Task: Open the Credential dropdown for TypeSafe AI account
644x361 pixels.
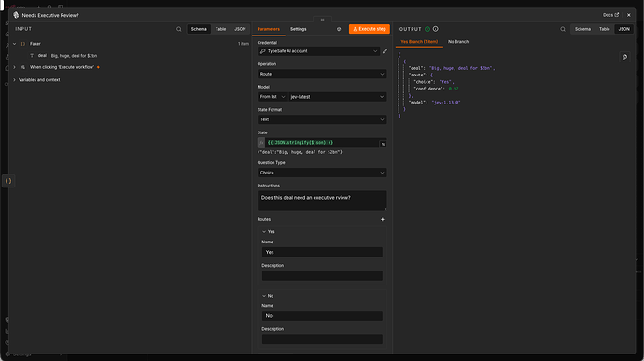Action: pyautogui.click(x=318, y=51)
